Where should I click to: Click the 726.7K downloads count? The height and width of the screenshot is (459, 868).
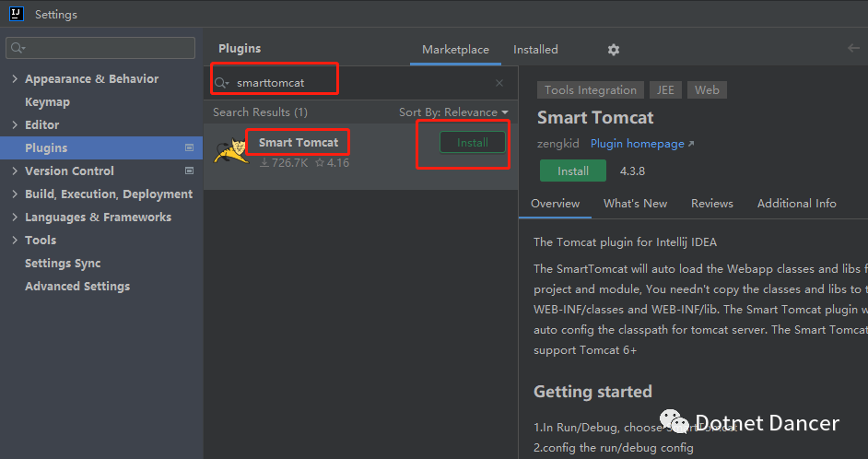point(284,163)
